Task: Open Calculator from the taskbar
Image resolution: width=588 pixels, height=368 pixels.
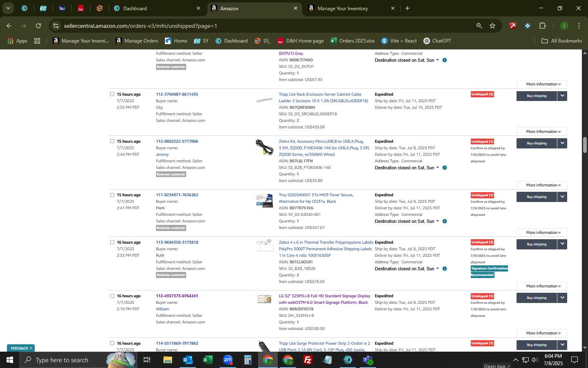Action: point(248,360)
